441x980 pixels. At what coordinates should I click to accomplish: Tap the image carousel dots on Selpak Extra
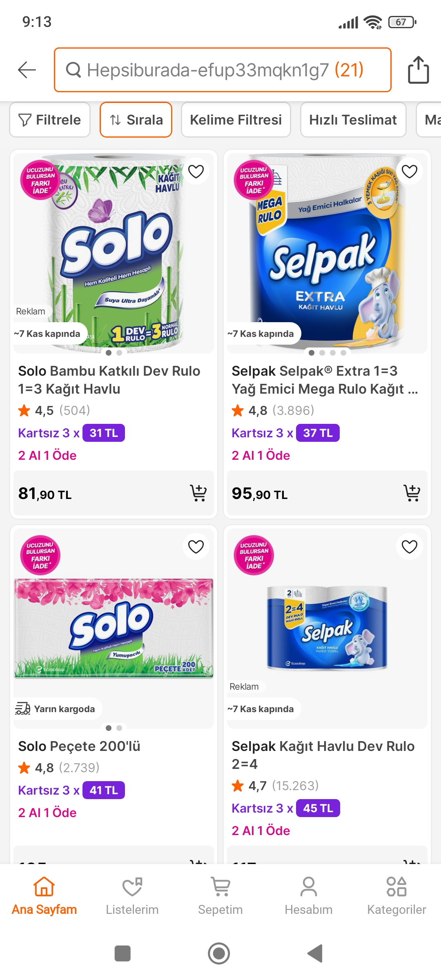327,353
